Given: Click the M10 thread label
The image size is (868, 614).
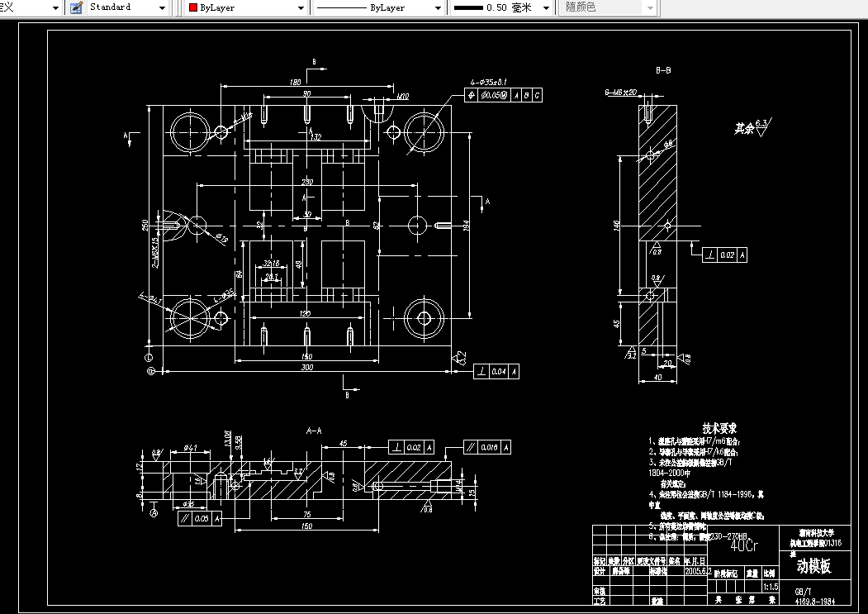Looking at the screenshot, I should click(x=403, y=97).
